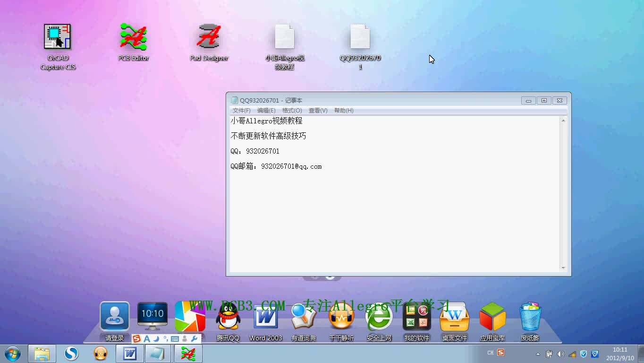Click the headphones music player taskbar icon
Screen dimensions: 644x363
101,354
